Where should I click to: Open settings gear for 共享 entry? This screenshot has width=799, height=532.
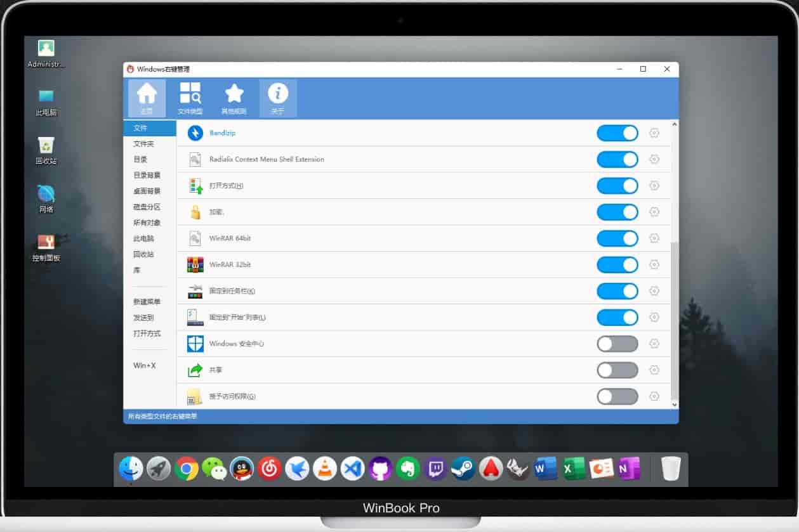(654, 370)
